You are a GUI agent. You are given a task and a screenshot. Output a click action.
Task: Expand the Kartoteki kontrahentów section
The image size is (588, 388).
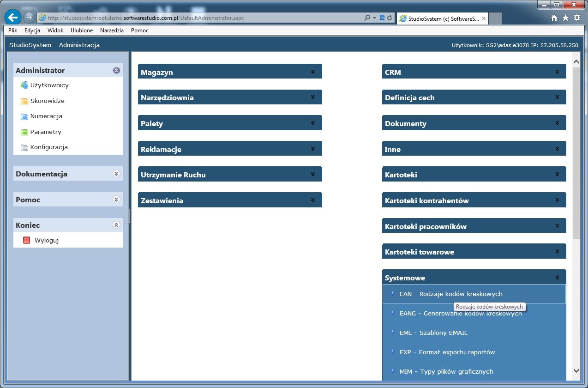click(x=558, y=200)
